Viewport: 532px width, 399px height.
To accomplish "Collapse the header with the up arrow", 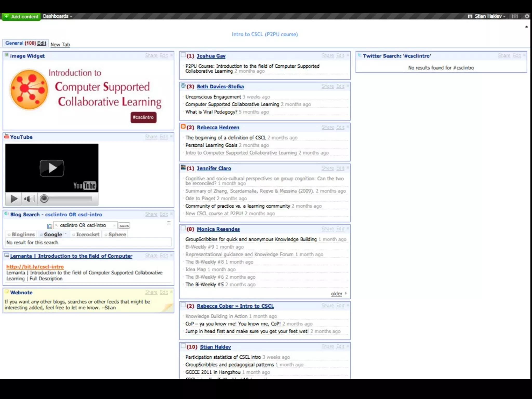I will [x=527, y=26].
